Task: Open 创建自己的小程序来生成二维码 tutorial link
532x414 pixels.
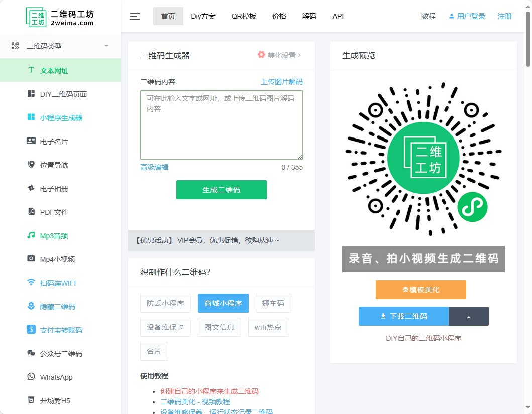Action: (209, 391)
